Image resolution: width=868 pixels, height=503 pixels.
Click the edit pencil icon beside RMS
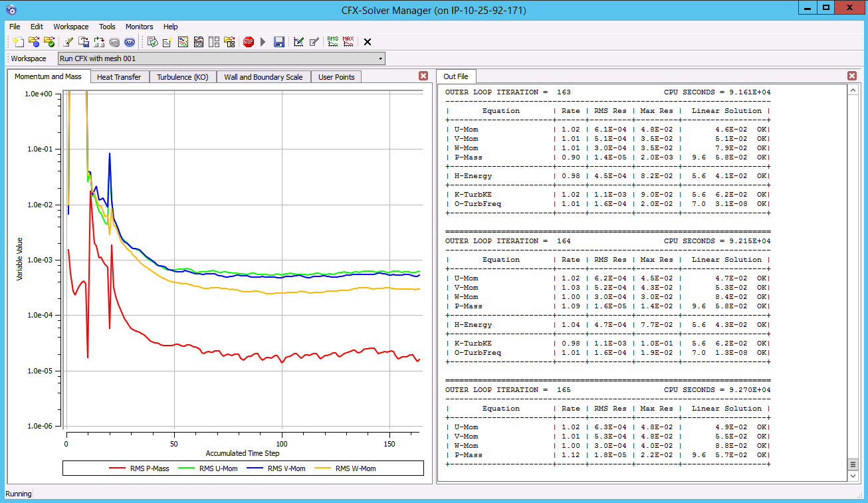(314, 42)
